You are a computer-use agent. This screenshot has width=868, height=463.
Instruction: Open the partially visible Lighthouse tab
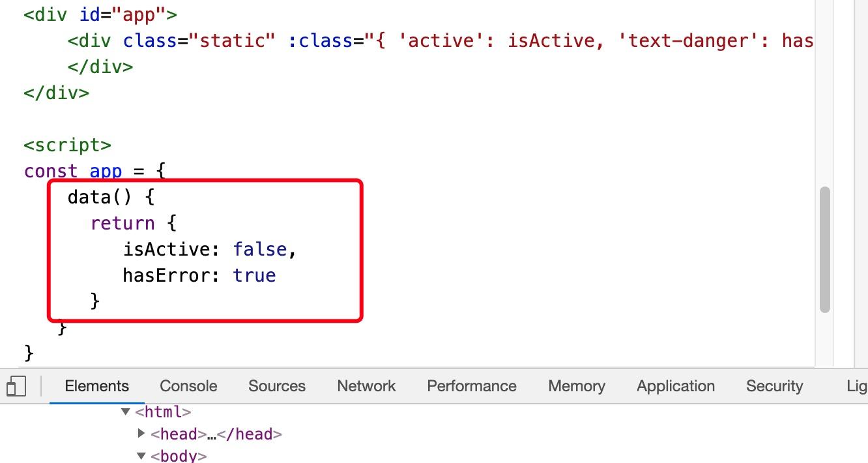click(857, 386)
